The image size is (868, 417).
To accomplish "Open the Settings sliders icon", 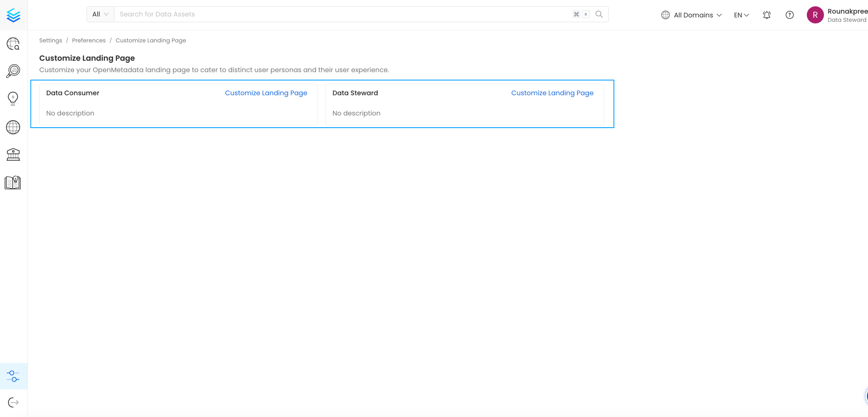I will coord(13,376).
